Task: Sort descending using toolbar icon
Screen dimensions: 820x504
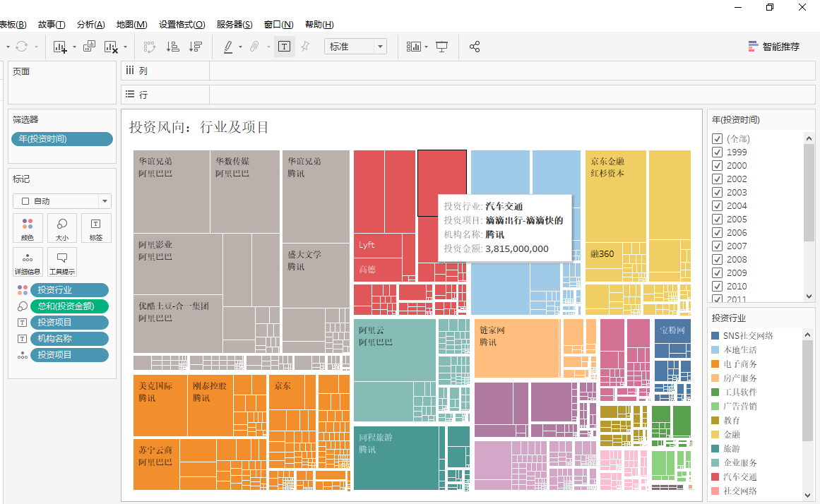Action: tap(196, 47)
